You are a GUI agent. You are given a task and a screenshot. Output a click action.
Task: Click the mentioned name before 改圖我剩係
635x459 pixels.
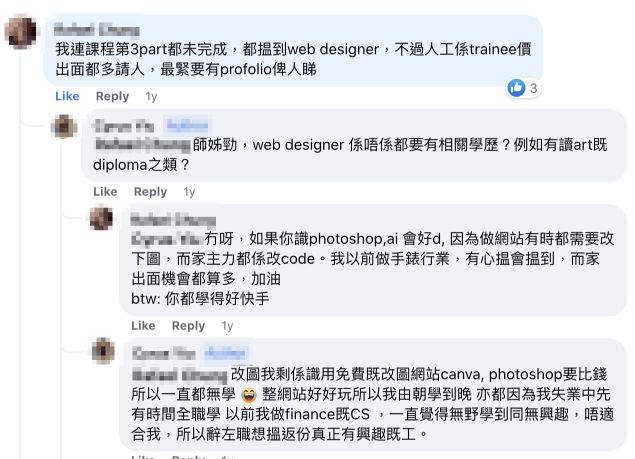180,375
